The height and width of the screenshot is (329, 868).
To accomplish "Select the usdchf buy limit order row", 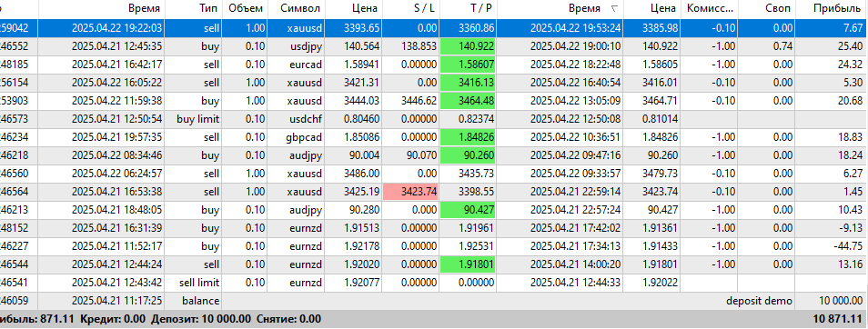I will coord(434,119).
